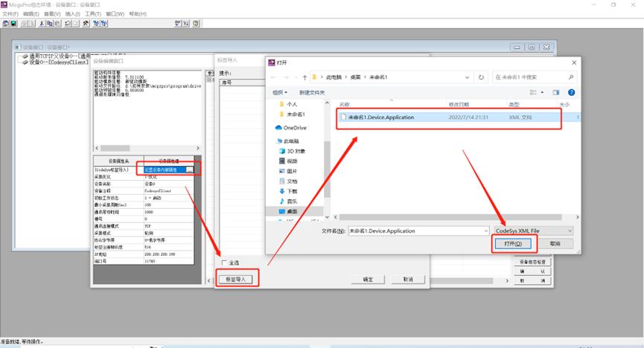
Task: Select 文档 folder in the navigation pane
Action: coord(288,181)
